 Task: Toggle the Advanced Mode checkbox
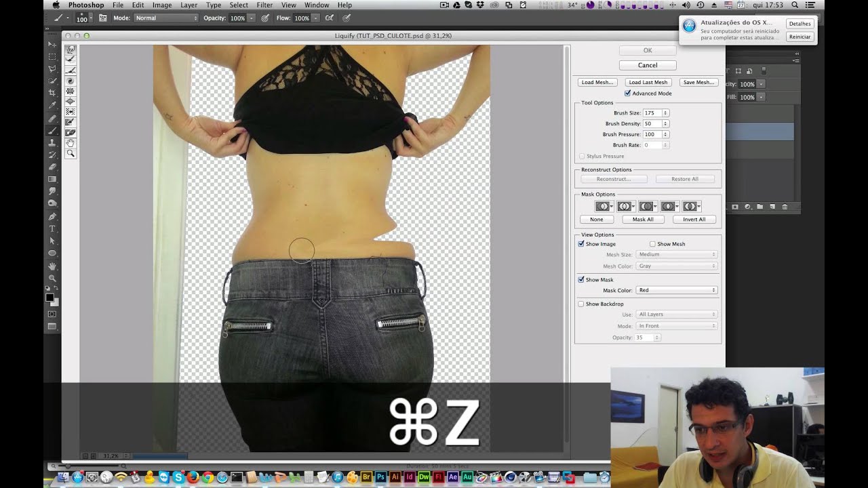pos(628,93)
